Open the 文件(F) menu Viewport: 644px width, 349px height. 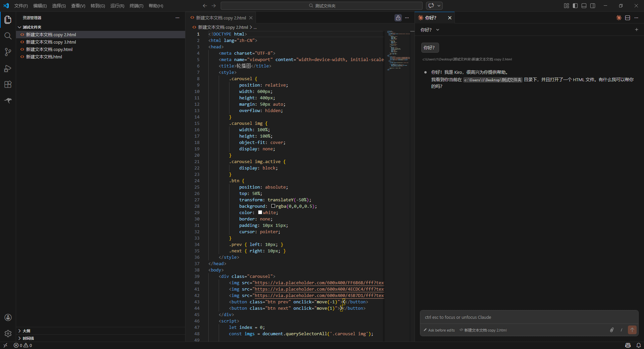(x=21, y=6)
